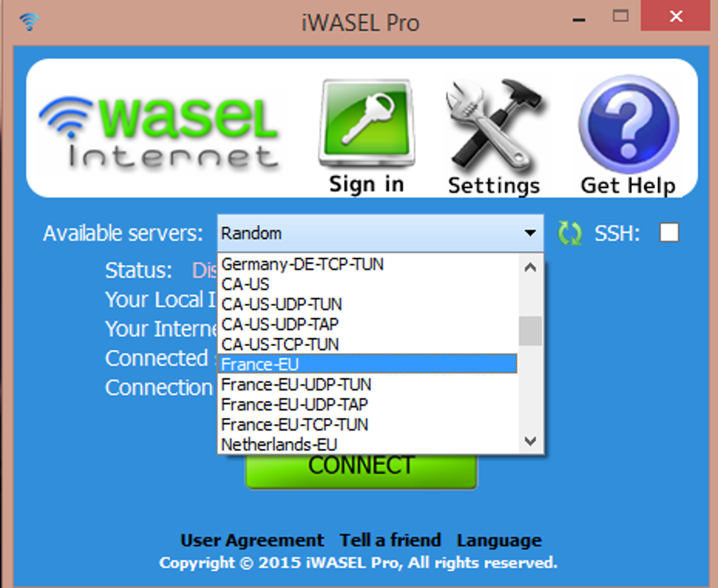
Task: Open the User Agreement link
Action: (252, 540)
